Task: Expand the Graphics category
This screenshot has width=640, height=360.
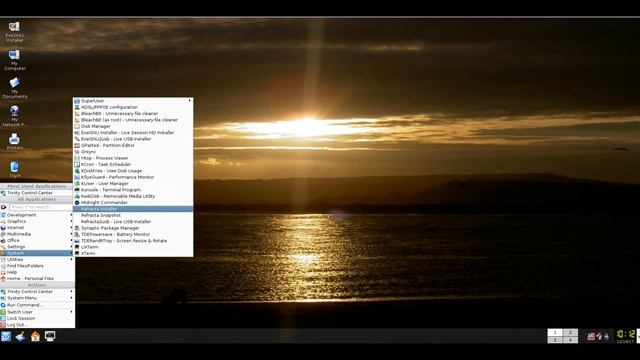Action: point(37,221)
